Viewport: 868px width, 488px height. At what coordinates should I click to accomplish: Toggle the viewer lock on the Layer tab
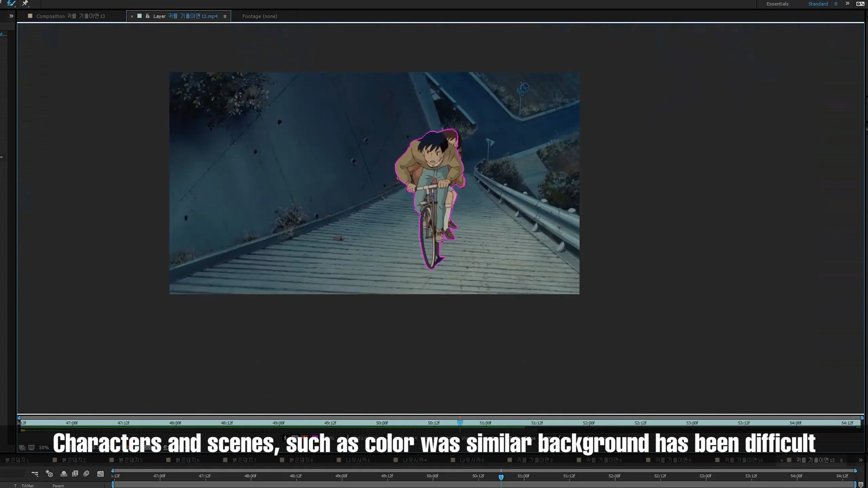coord(147,16)
